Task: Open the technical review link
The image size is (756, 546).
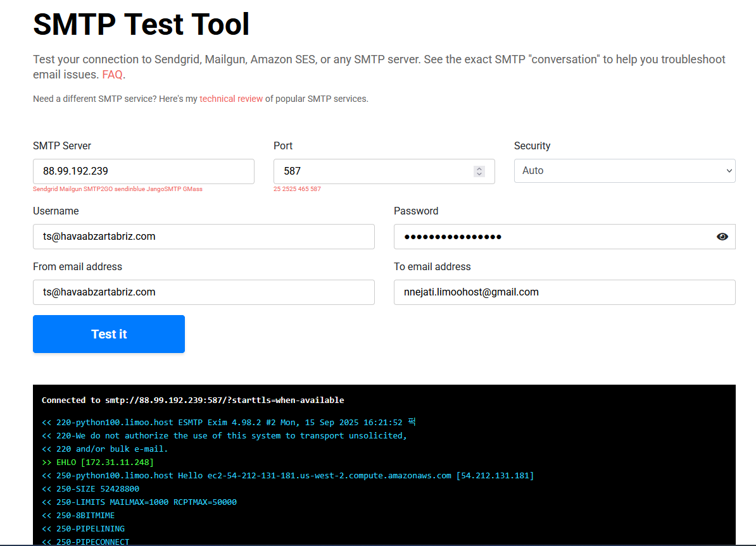Action: click(231, 99)
